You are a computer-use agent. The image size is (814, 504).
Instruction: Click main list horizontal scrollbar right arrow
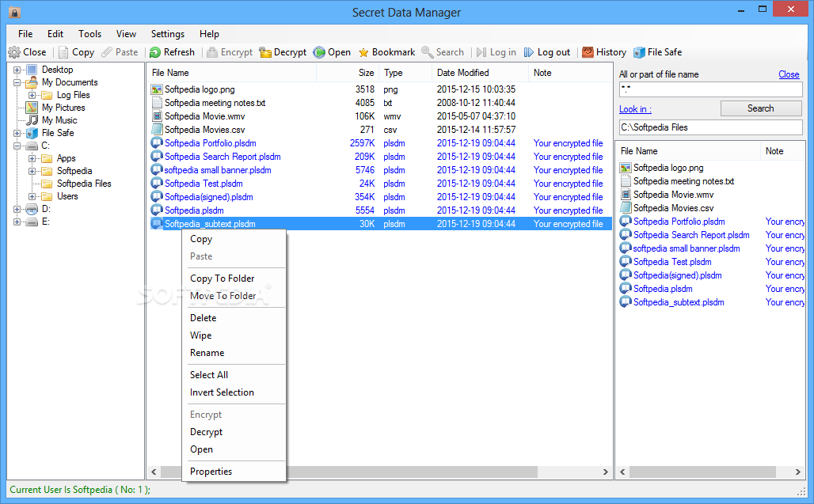tap(605, 472)
